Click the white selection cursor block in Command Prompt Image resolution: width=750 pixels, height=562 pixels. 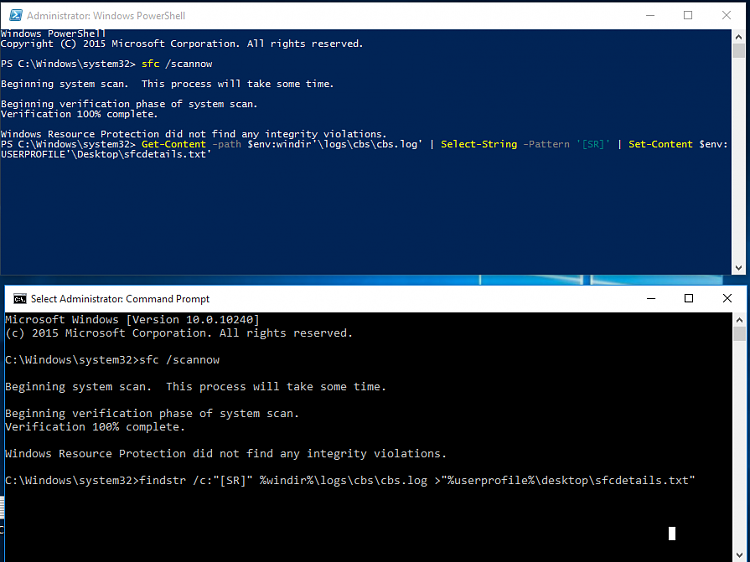672,533
